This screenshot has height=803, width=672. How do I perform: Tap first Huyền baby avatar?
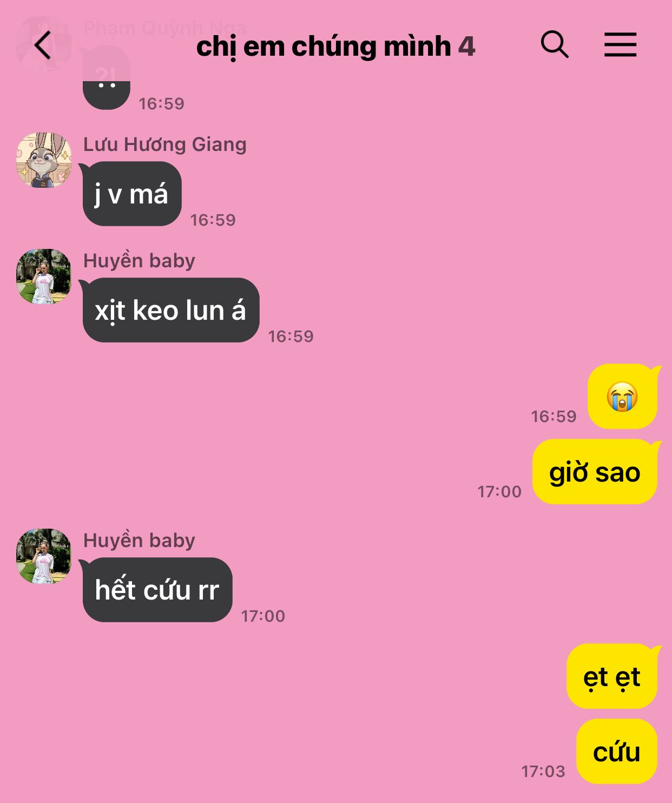[x=44, y=277]
